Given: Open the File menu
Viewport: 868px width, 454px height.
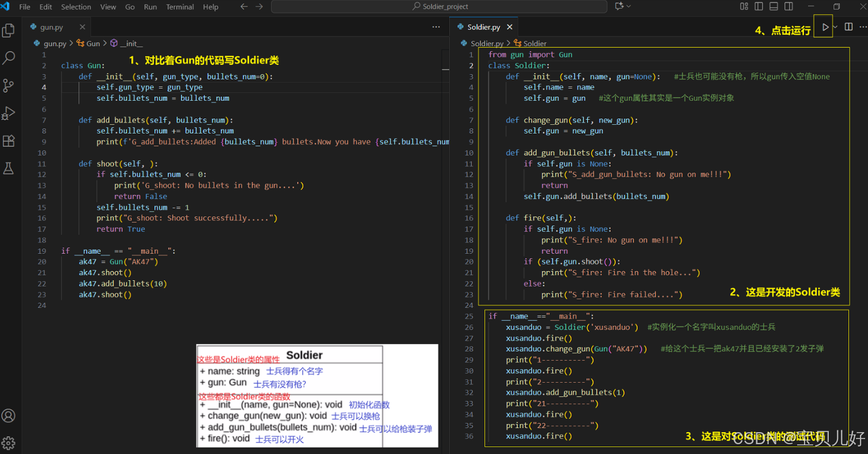Looking at the screenshot, I should [x=25, y=7].
